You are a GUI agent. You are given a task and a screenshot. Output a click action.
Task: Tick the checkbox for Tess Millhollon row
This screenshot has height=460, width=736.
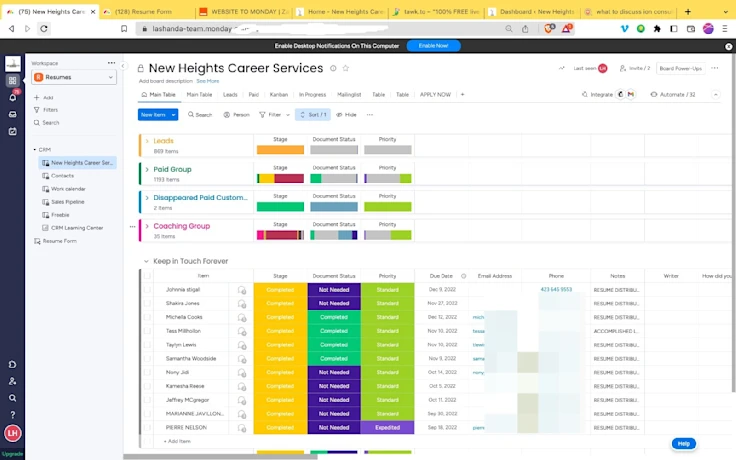[x=147, y=331]
